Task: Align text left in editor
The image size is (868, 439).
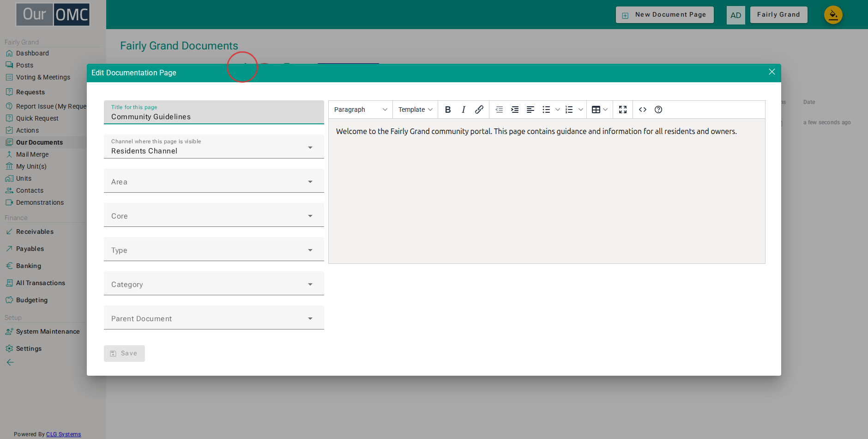Action: pos(530,110)
